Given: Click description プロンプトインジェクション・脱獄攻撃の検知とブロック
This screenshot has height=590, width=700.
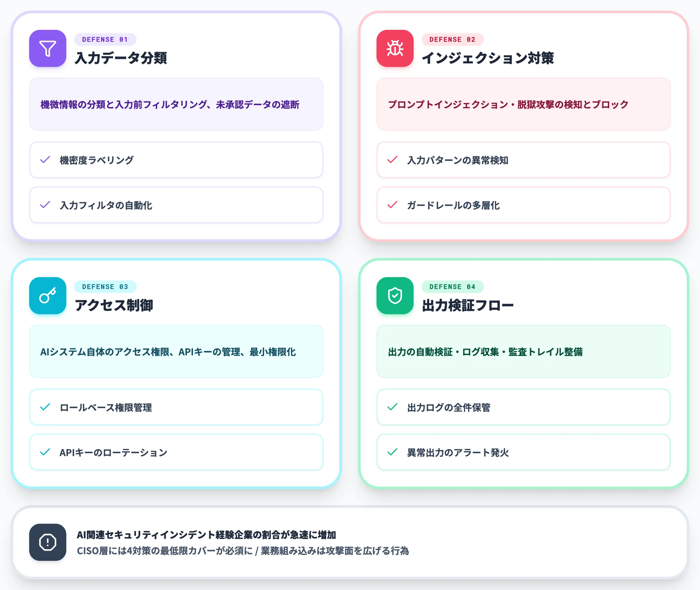Looking at the screenshot, I should 508,104.
